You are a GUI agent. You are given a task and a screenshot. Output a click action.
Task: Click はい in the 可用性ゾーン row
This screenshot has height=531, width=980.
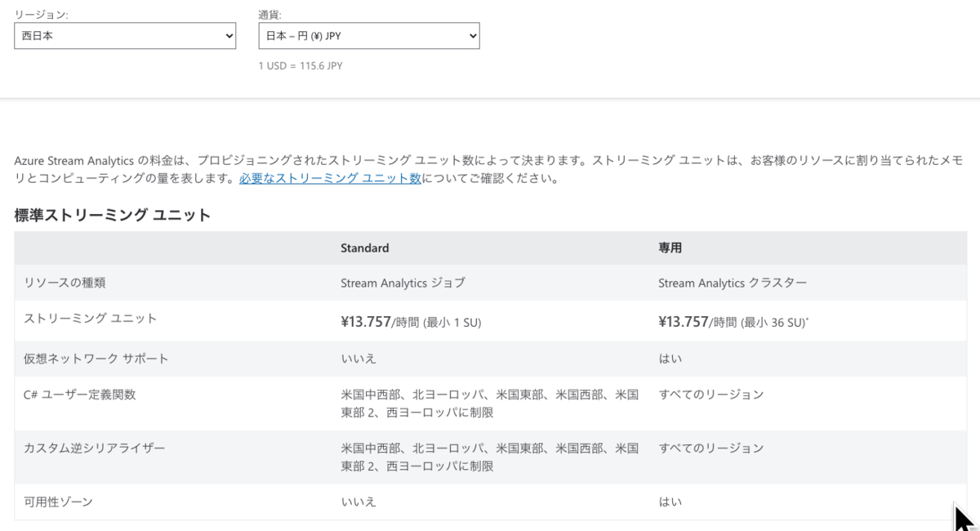click(670, 502)
